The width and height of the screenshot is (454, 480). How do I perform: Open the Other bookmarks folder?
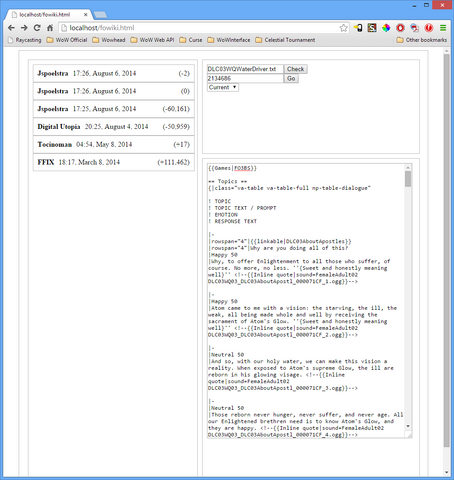tap(422, 40)
